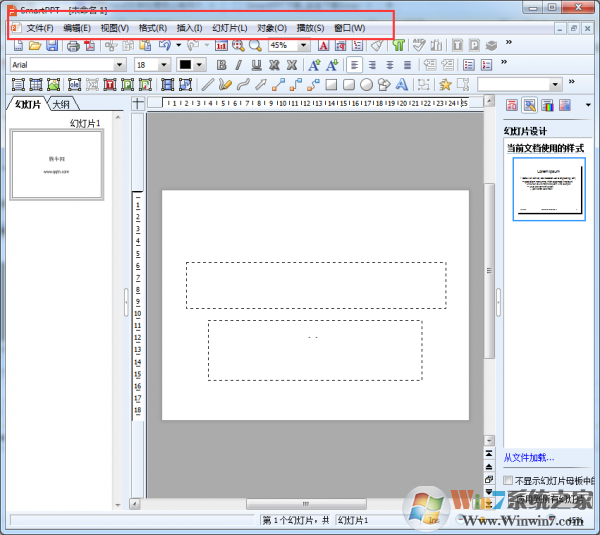Screen dimensions: 600x535
Task: Open the 45% zoom level dropdown
Action: coord(303,46)
